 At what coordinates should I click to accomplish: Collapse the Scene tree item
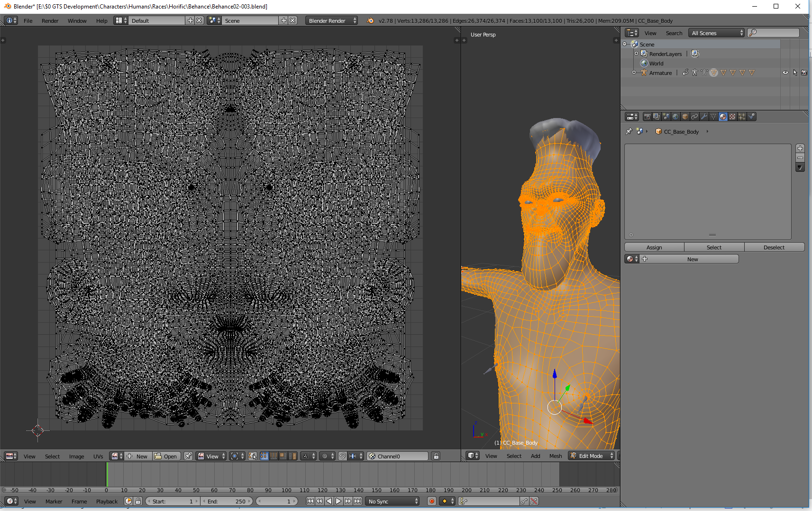pos(625,44)
